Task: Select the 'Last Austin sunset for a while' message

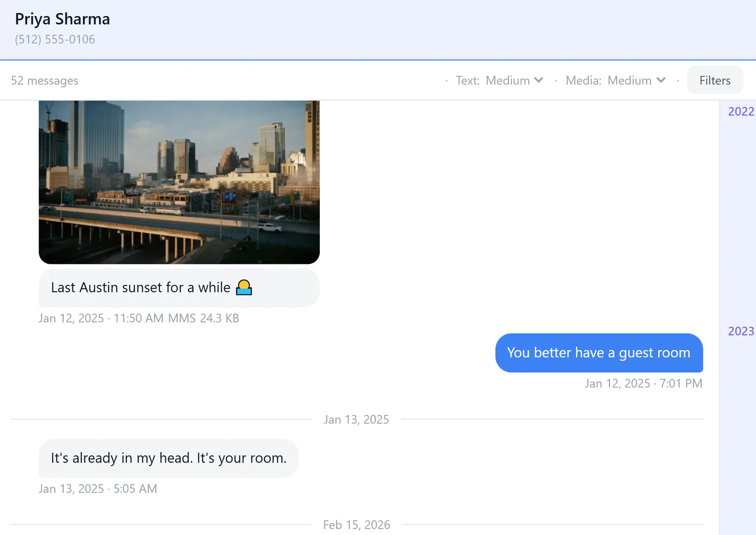Action: click(x=179, y=287)
